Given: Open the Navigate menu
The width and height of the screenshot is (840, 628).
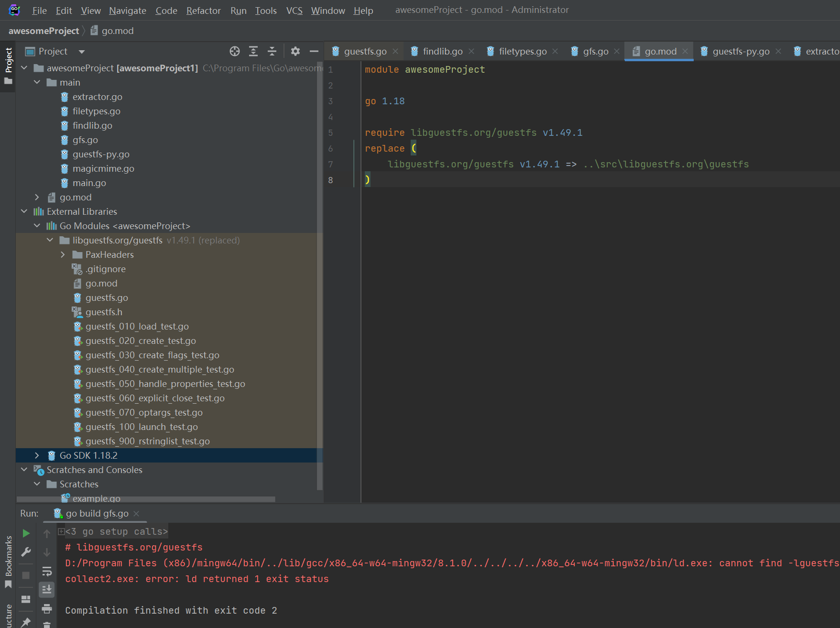Looking at the screenshot, I should pyautogui.click(x=128, y=11).
